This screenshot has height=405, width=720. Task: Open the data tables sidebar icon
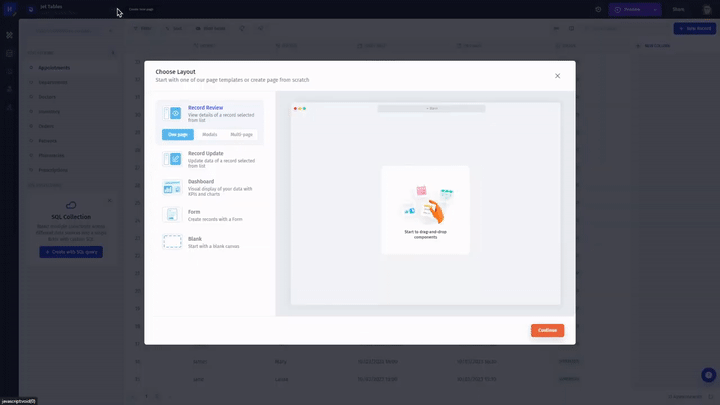pyautogui.click(x=9, y=53)
